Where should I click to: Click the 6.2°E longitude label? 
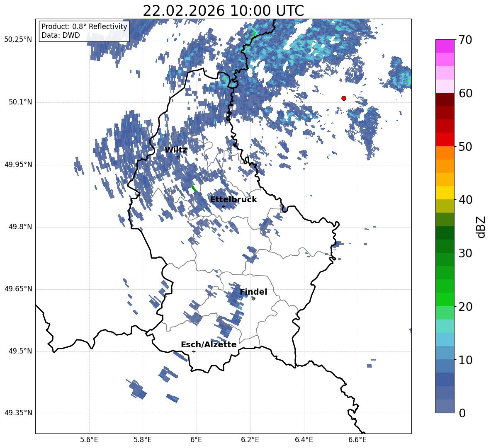click(250, 440)
